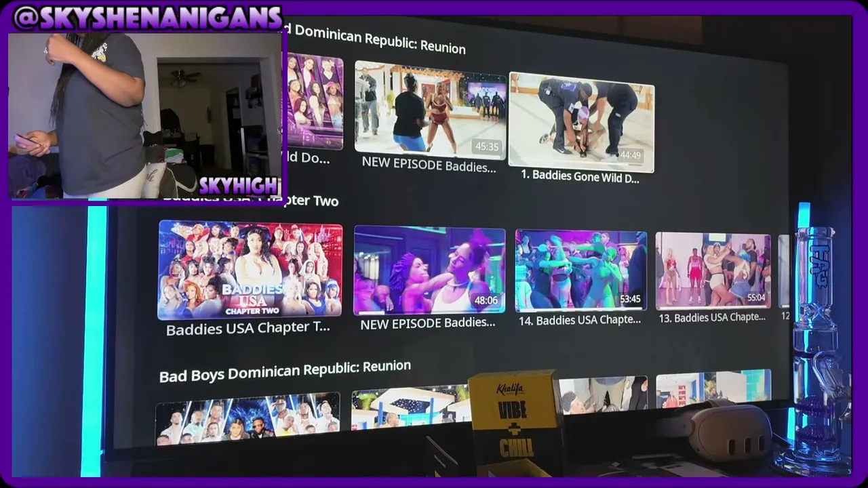Select the 'Baddies USA Chapter T...' title
Image resolution: width=868 pixels, height=488 pixels.
point(248,329)
